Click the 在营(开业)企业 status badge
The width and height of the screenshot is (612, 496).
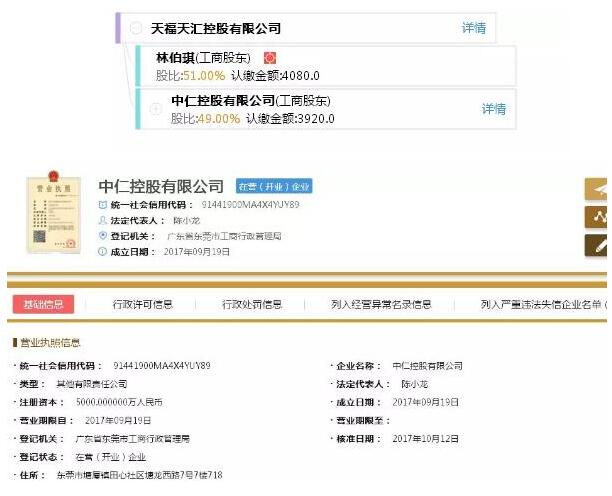pos(273,187)
